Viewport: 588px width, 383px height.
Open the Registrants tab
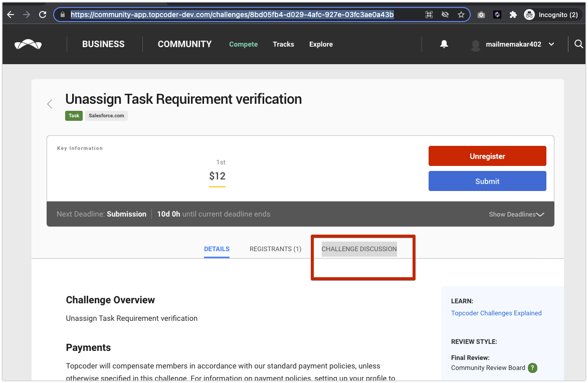click(x=275, y=249)
